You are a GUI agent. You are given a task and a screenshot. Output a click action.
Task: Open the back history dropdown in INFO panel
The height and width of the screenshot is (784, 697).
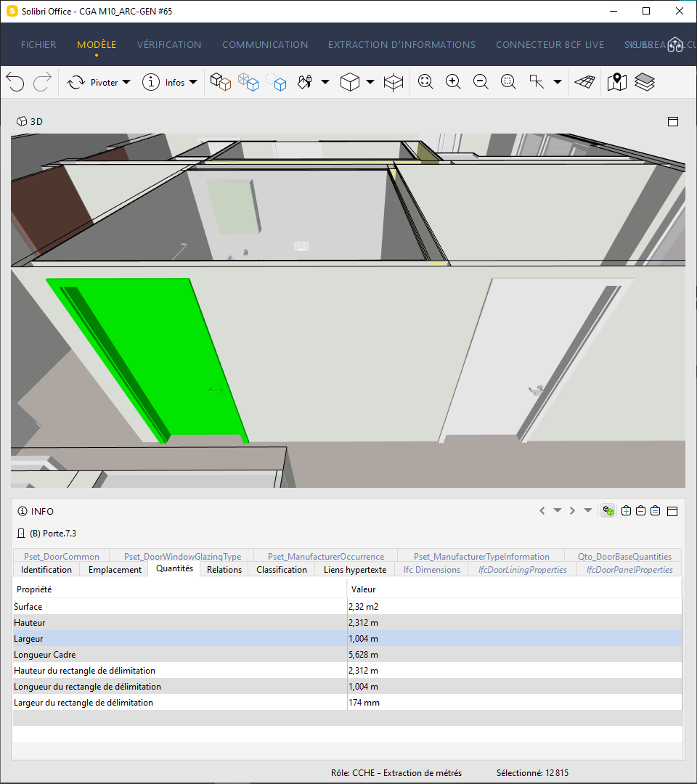click(557, 510)
